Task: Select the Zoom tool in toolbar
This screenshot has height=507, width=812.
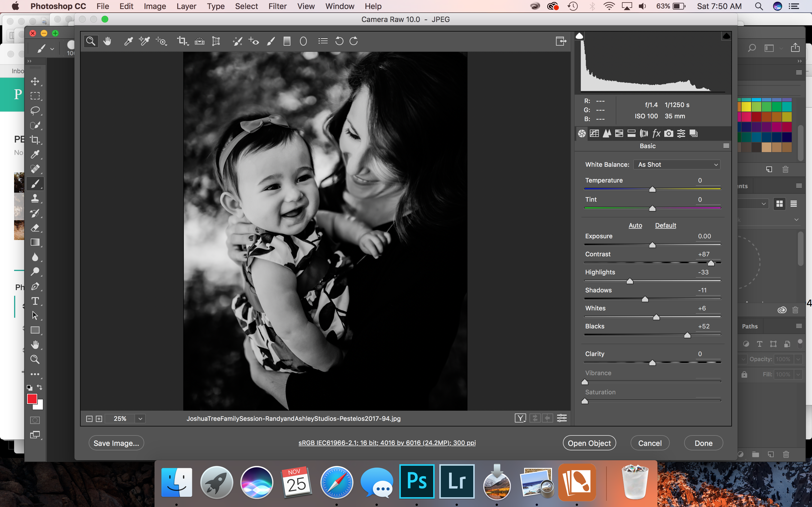Action: tap(91, 41)
